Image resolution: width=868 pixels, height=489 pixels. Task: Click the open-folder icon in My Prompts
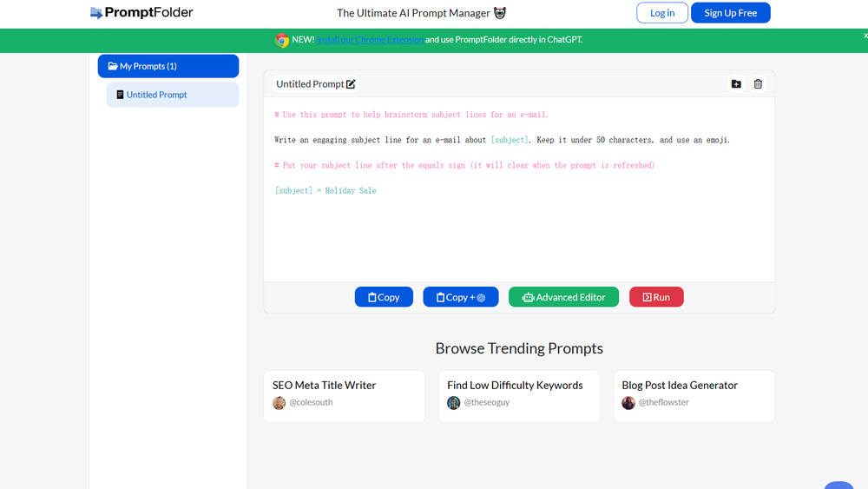[x=113, y=66]
